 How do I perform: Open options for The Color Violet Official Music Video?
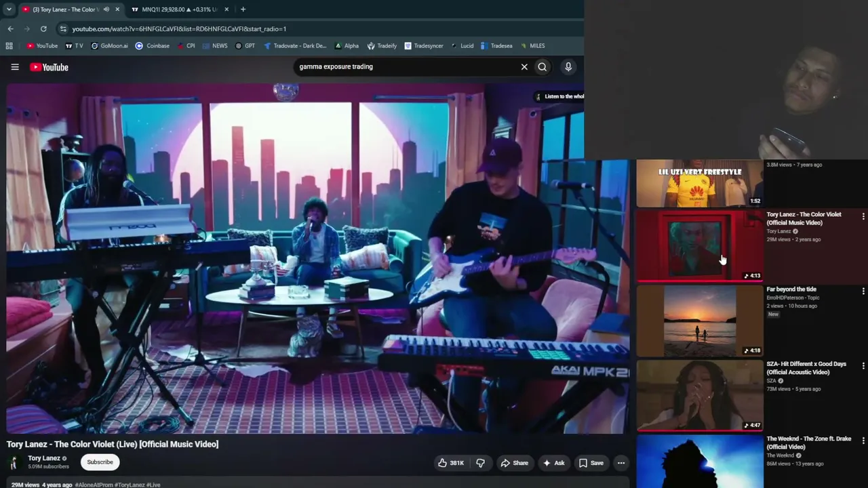pyautogui.click(x=863, y=216)
